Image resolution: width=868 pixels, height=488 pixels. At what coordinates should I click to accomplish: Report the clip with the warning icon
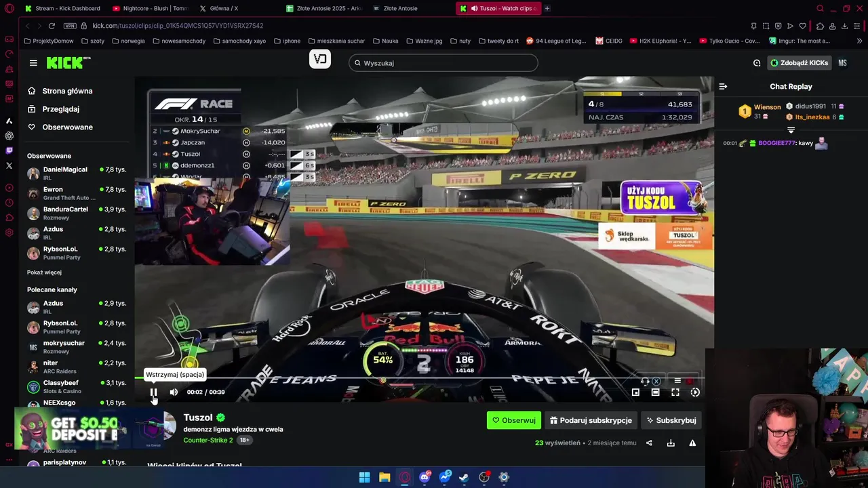(x=692, y=443)
